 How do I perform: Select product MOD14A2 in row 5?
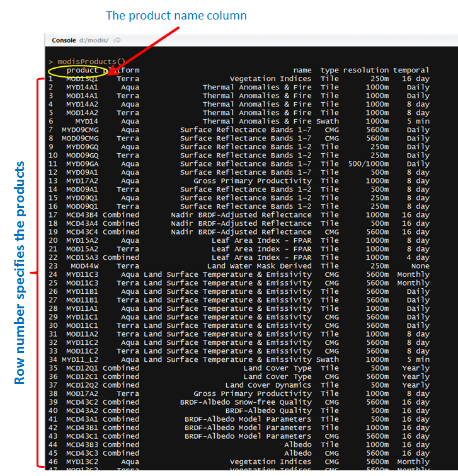[x=82, y=113]
